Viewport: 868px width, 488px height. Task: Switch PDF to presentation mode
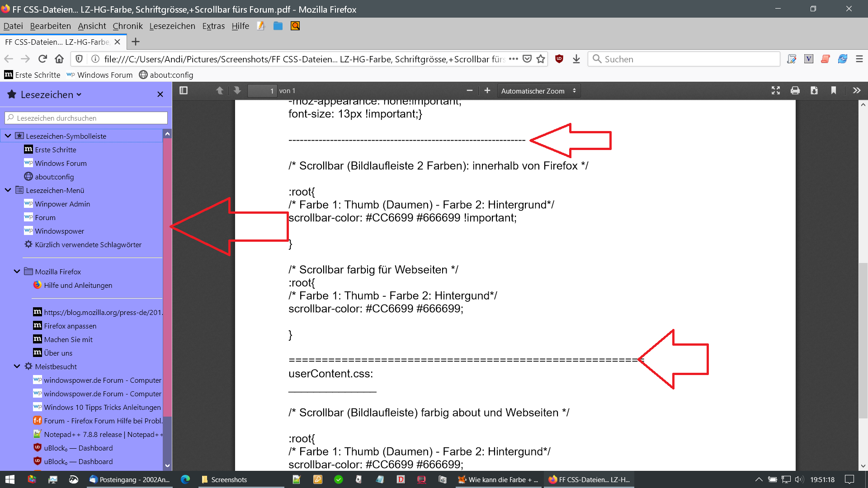(x=776, y=90)
